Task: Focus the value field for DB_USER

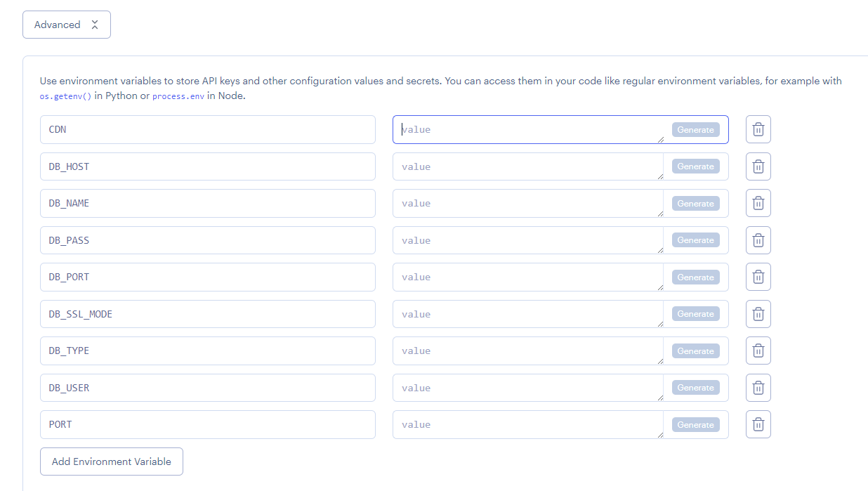Action: (x=528, y=388)
